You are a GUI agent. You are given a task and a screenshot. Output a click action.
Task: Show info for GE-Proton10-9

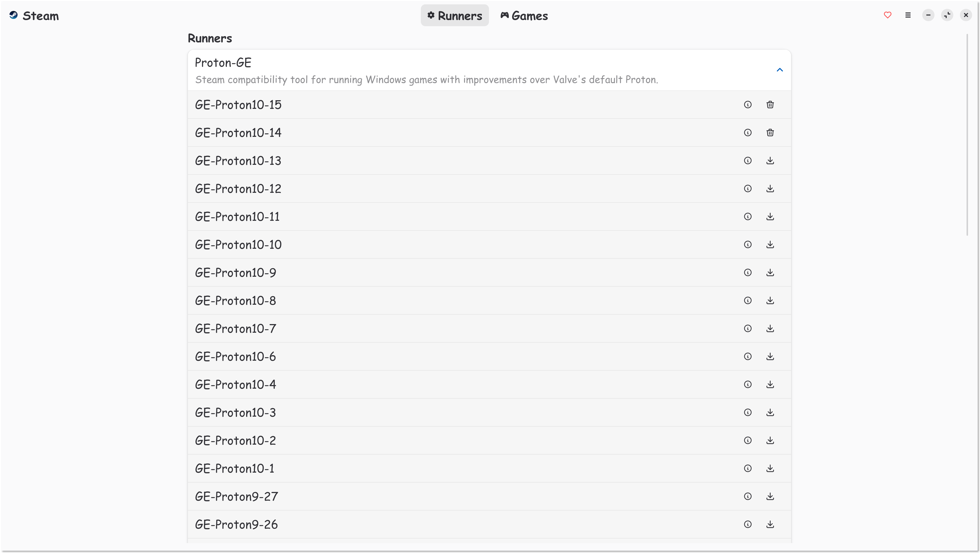point(748,272)
